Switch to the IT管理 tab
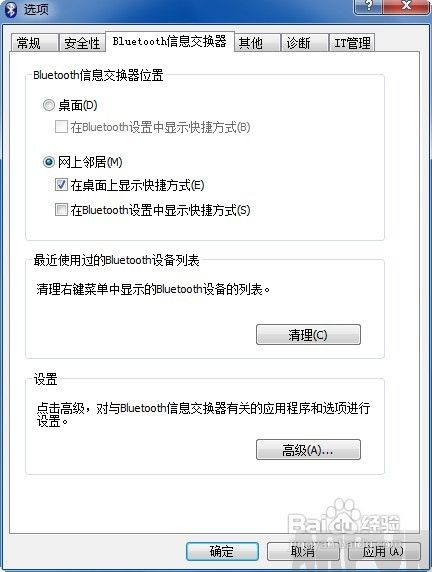432x572 pixels. 352,43
